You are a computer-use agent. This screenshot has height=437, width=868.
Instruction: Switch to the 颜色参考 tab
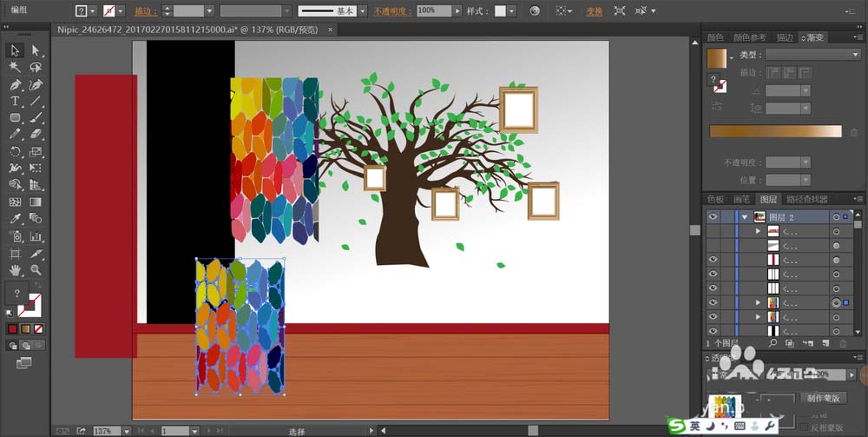[x=750, y=37]
